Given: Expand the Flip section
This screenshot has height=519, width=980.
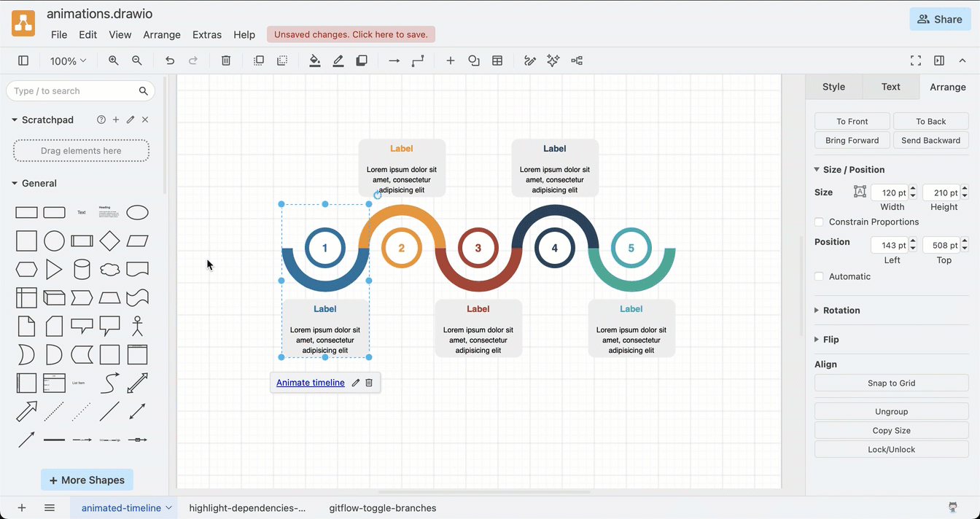Looking at the screenshot, I should tap(817, 339).
